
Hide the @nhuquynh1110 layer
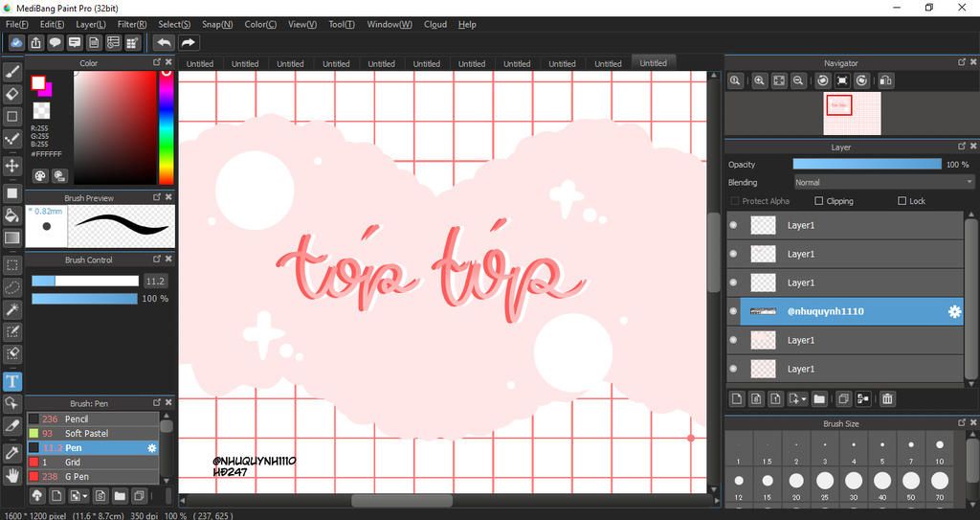(734, 311)
